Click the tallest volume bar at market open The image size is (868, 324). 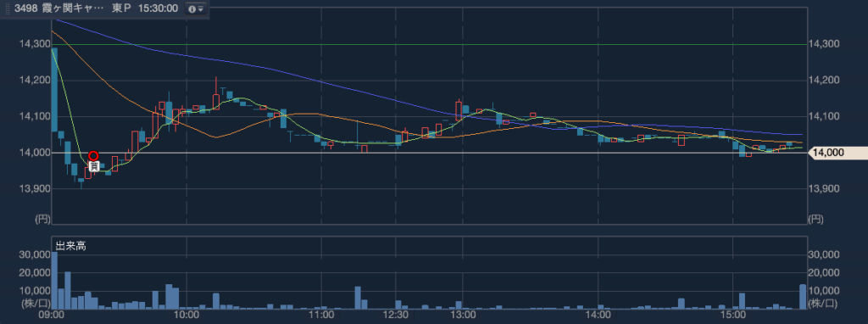pos(54,281)
